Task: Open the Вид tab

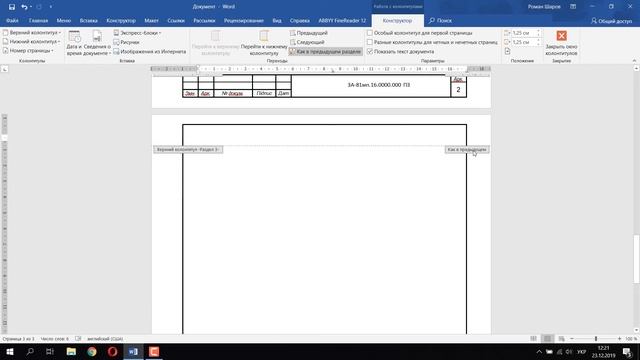Action: coord(277,20)
